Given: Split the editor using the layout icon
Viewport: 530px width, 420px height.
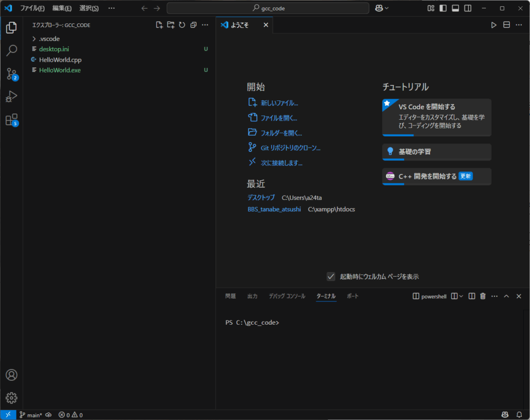Looking at the screenshot, I should (x=506, y=25).
